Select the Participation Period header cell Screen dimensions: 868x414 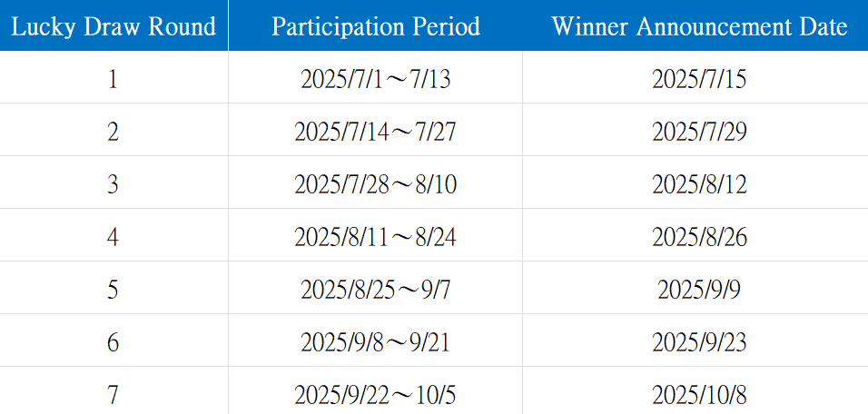click(x=375, y=25)
